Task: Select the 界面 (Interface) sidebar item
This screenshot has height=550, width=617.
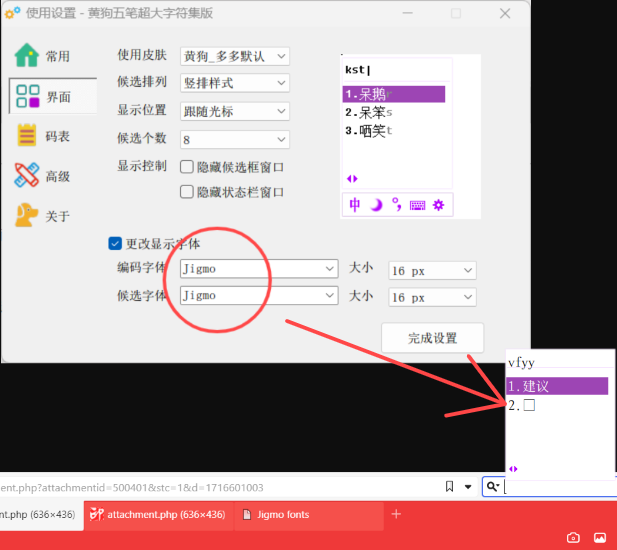Action: 45,96
